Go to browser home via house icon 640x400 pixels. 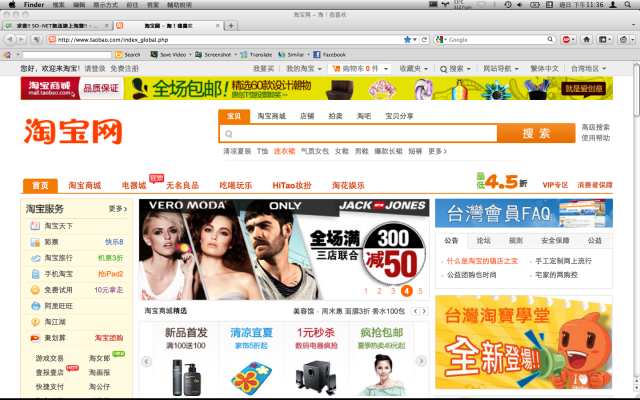[x=587, y=40]
